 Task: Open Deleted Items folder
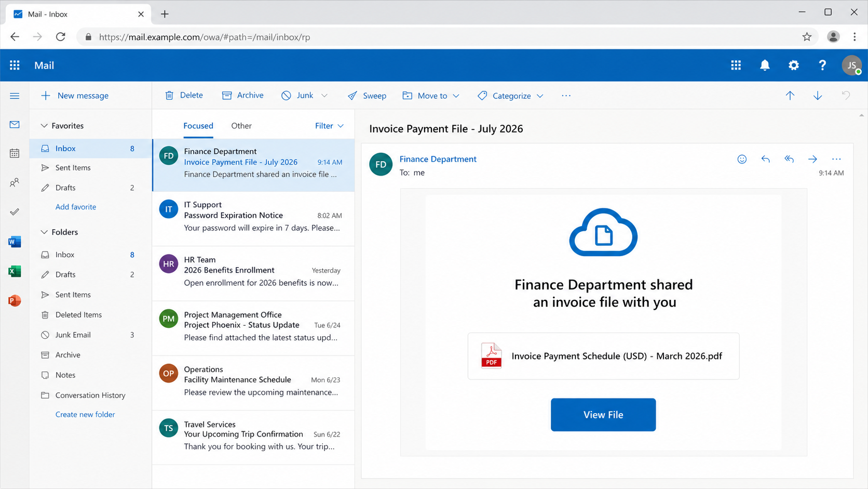tap(90, 315)
